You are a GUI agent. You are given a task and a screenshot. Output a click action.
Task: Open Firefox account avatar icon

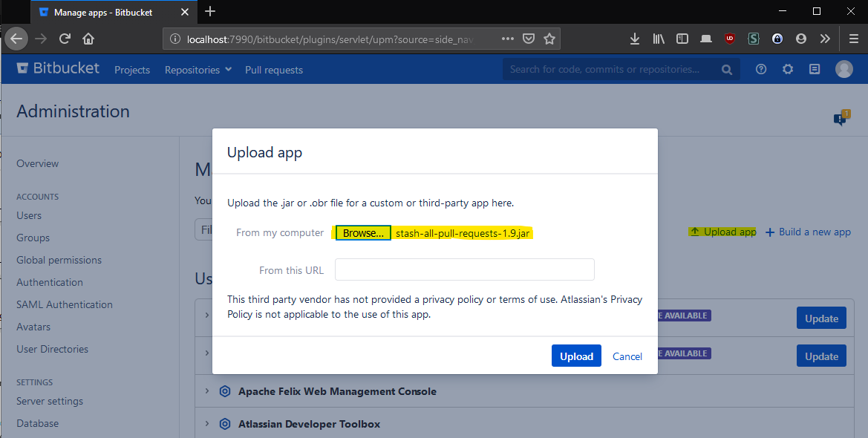pos(801,38)
